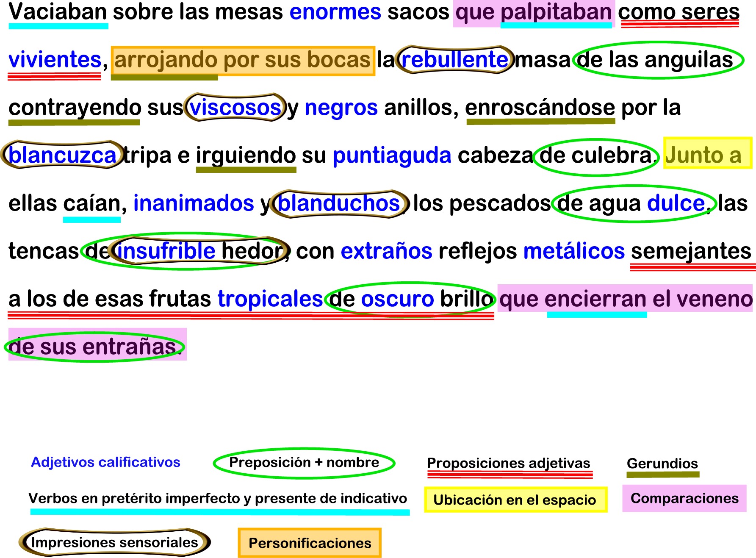Select the circled word 'blanduchos'

pos(339,204)
